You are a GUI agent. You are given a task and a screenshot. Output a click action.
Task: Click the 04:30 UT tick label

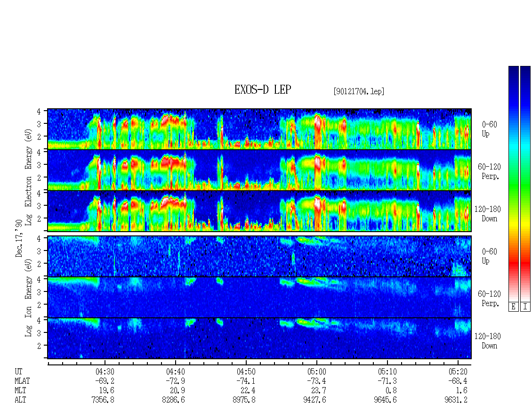pos(105,372)
